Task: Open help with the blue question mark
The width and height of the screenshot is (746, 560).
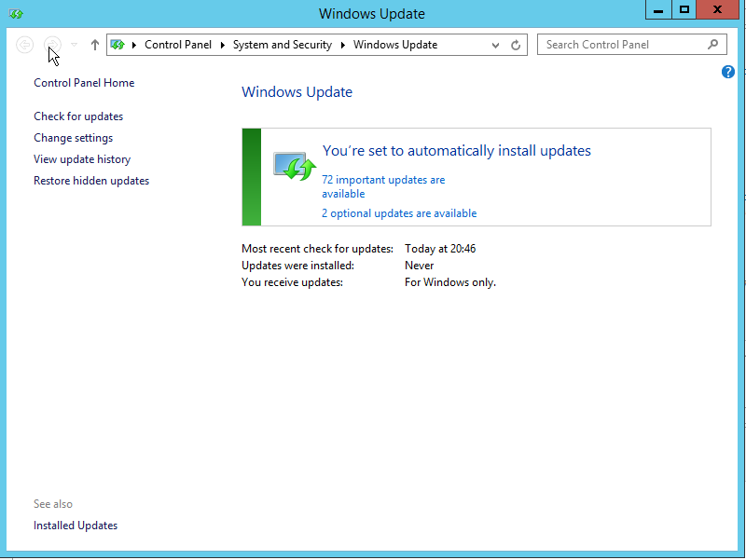Action: (x=727, y=72)
